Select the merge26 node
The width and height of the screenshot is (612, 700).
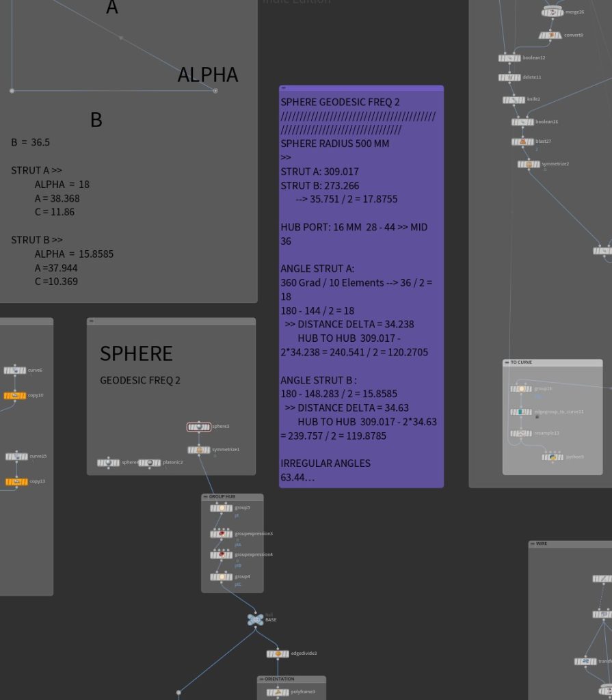point(553,12)
